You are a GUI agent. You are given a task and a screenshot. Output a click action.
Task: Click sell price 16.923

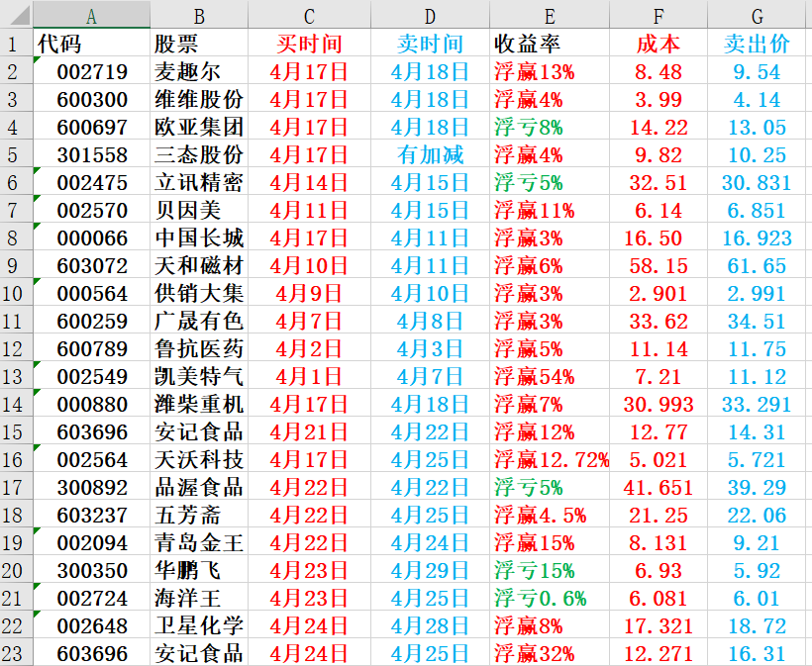coord(758,237)
